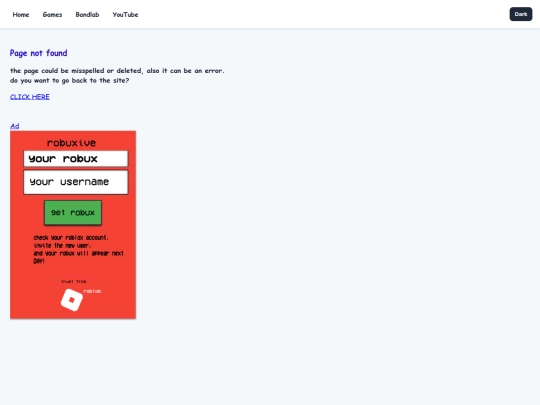Click the white Roblox logo icon
This screenshot has height=405, width=540.
click(x=72, y=300)
